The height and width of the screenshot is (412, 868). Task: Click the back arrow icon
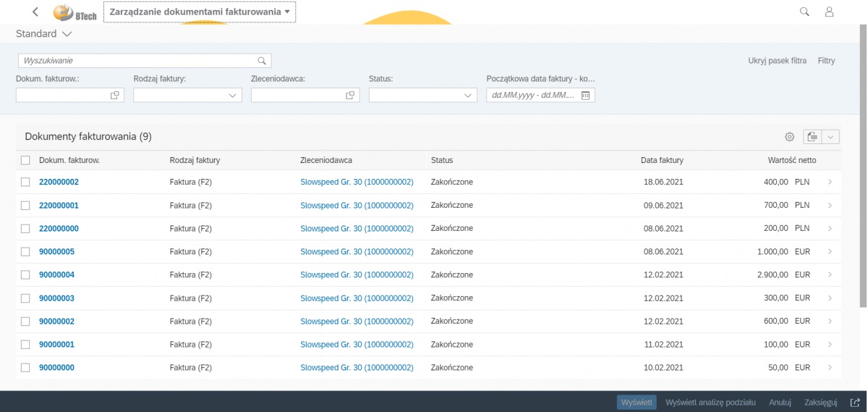pyautogui.click(x=35, y=12)
